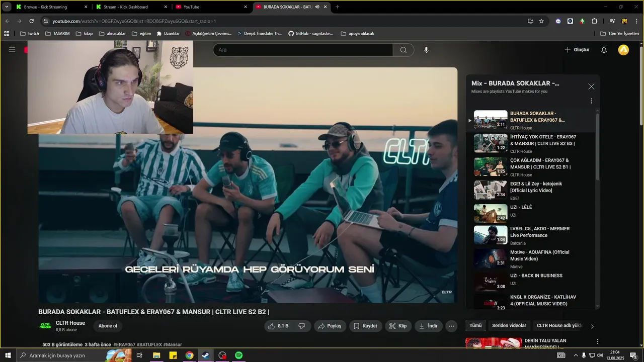The height and width of the screenshot is (362, 644).
Task: Click the search magnifier button
Action: 404,50
